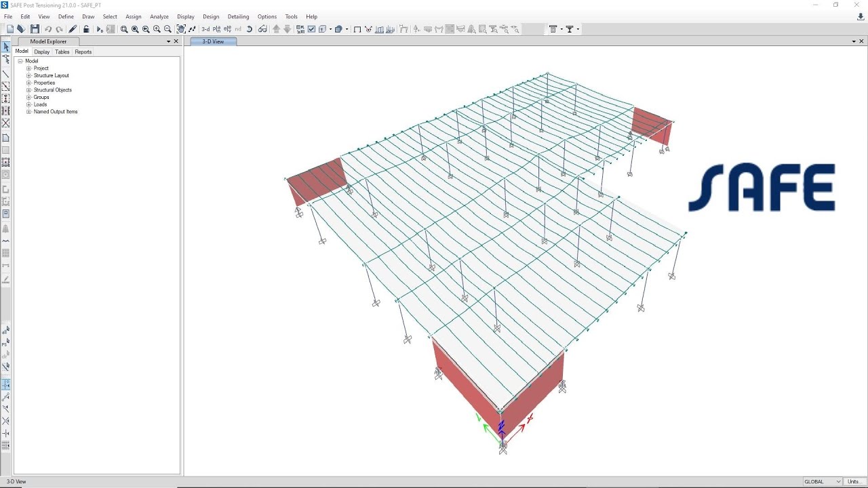The height and width of the screenshot is (488, 868).
Task: Click the previous selection PS icon
Action: click(x=6, y=344)
